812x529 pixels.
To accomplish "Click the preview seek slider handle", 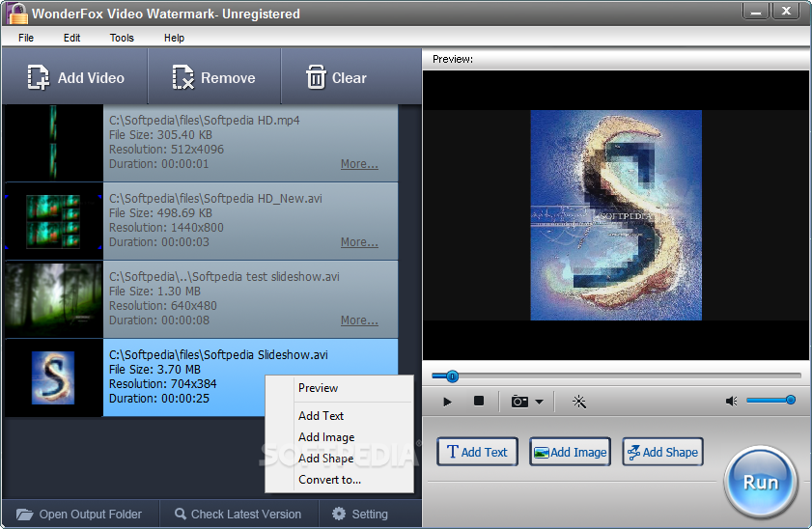I will (x=452, y=376).
